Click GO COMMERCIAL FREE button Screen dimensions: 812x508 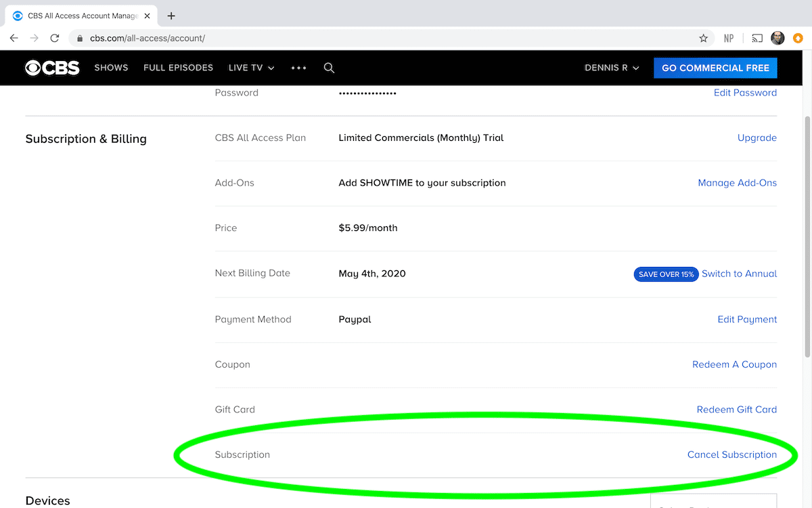click(x=715, y=68)
